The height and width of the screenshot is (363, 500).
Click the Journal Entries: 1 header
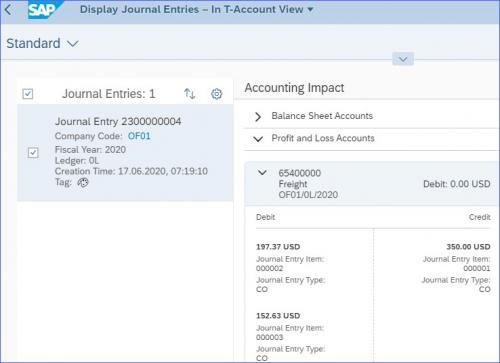(x=109, y=94)
